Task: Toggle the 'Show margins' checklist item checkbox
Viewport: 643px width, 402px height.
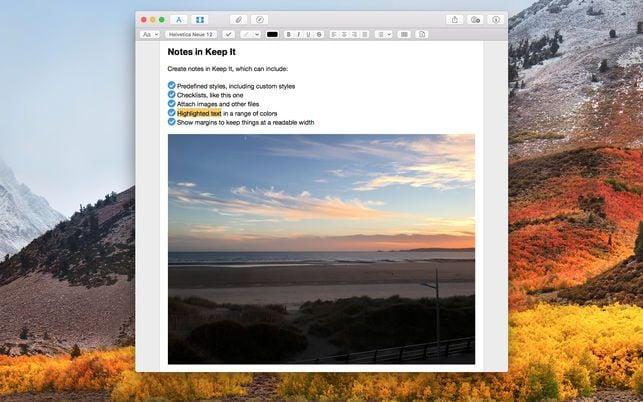Action: point(171,122)
